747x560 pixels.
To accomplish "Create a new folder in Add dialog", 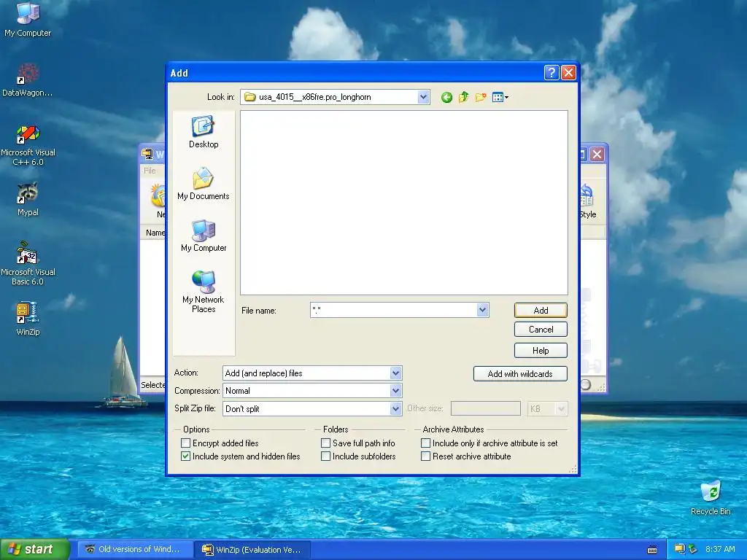I will pos(481,98).
